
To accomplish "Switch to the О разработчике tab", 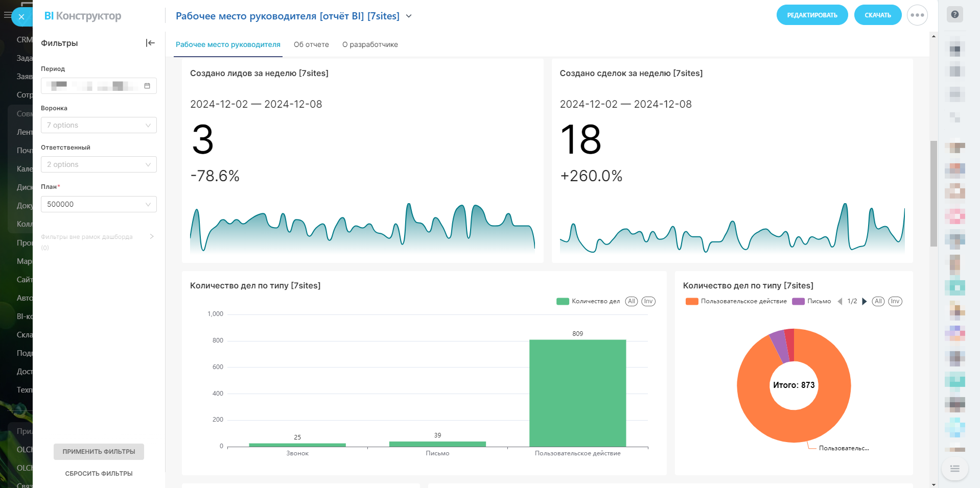I will (370, 44).
